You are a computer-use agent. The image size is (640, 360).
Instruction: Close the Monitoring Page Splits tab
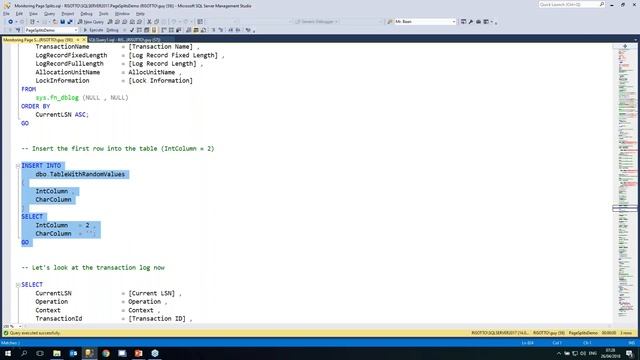coord(84,40)
